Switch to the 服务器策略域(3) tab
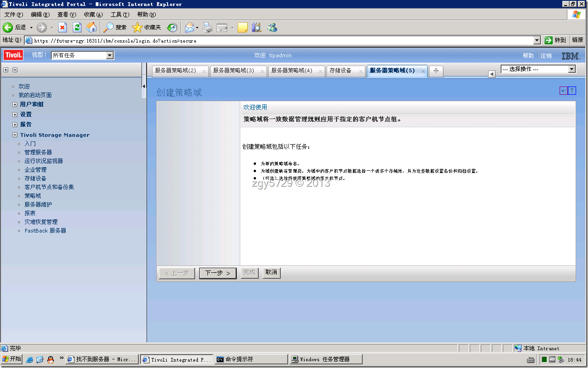Screen dimensions: 588x368 point(234,70)
